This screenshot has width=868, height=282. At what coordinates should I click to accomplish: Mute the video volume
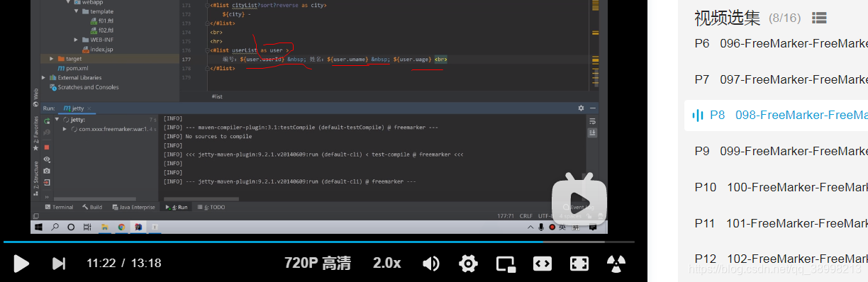coord(431,264)
